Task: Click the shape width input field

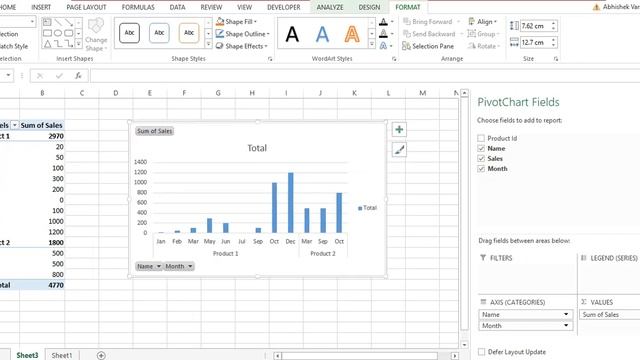Action: [x=534, y=42]
